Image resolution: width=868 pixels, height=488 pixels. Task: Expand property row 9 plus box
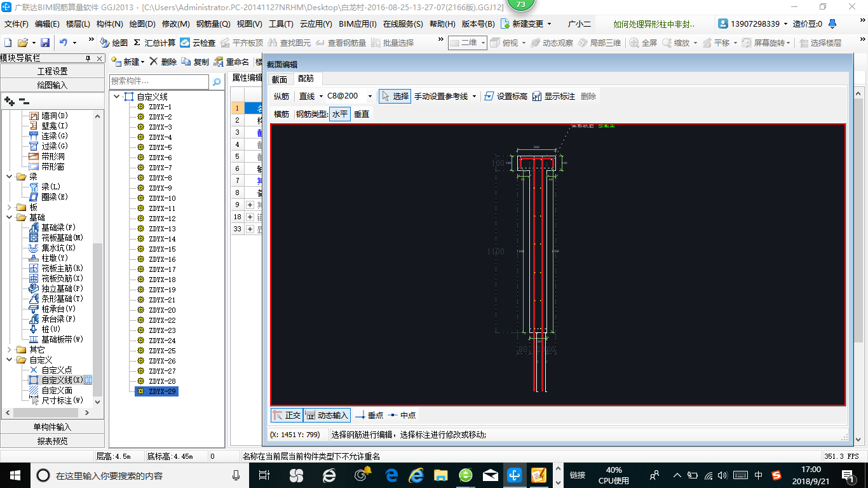click(250, 205)
